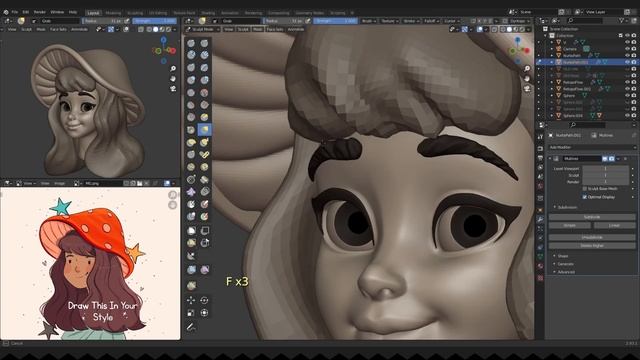Click Simple subdivide button

click(x=570, y=225)
